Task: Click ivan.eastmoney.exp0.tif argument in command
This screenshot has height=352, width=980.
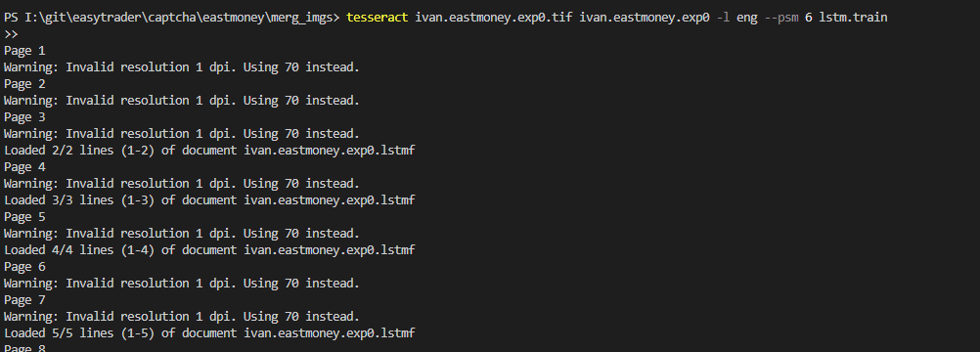Action: [494, 18]
